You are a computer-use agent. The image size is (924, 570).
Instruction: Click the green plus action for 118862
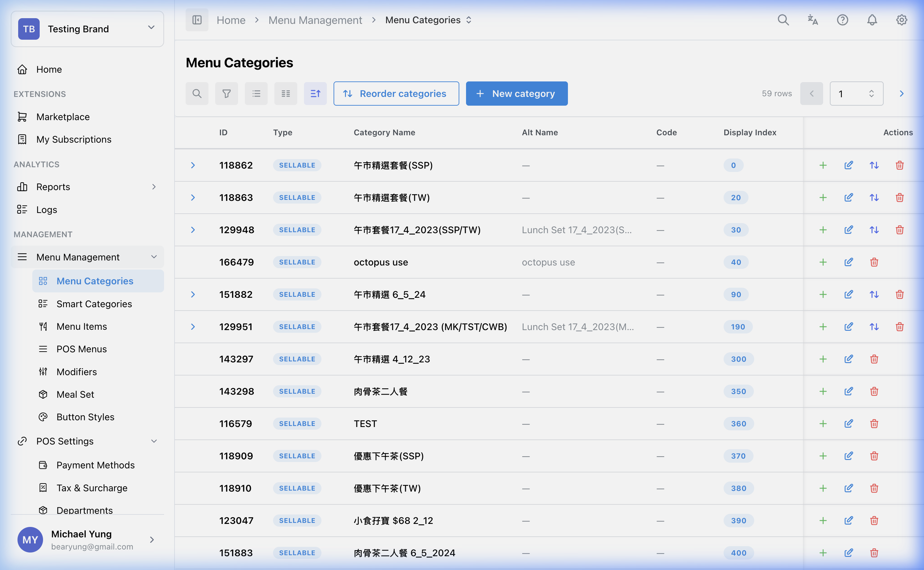tap(823, 165)
